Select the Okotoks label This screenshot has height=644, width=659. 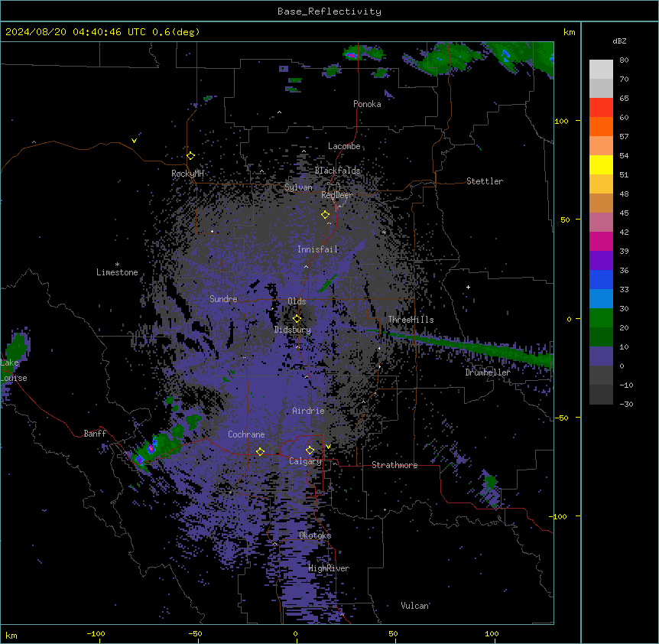(x=315, y=535)
